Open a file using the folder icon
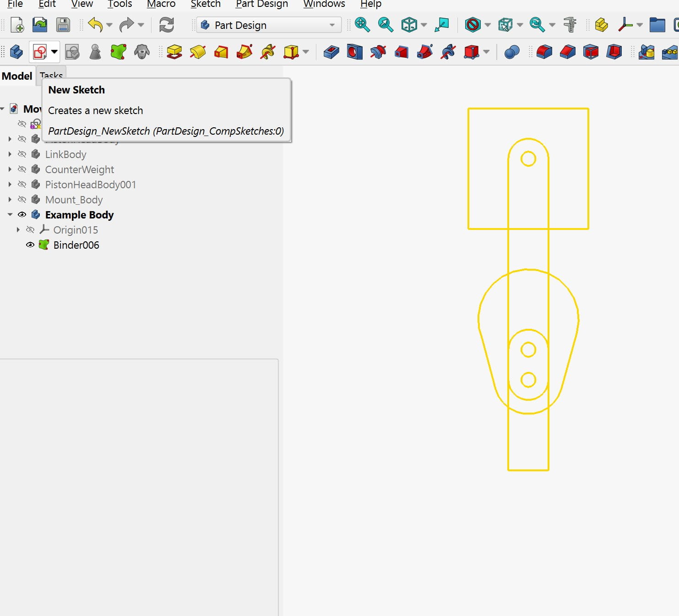Image resolution: width=679 pixels, height=616 pixels. 40,25
